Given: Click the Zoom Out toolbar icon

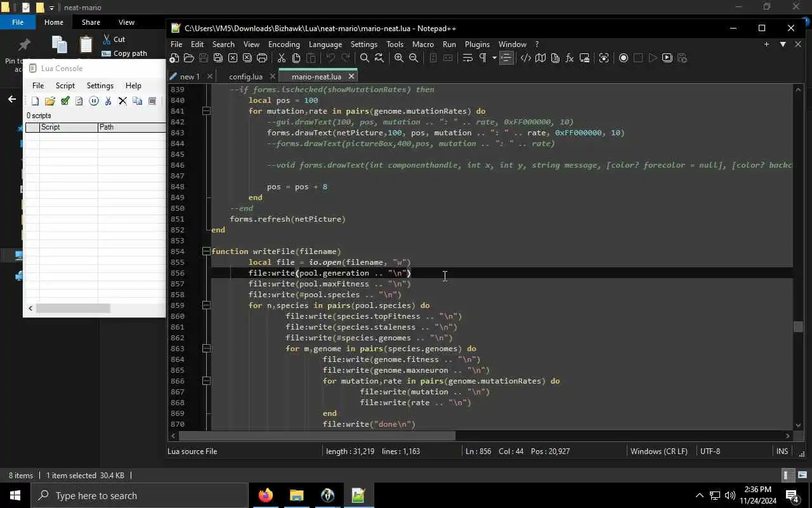Looking at the screenshot, I should [413, 58].
